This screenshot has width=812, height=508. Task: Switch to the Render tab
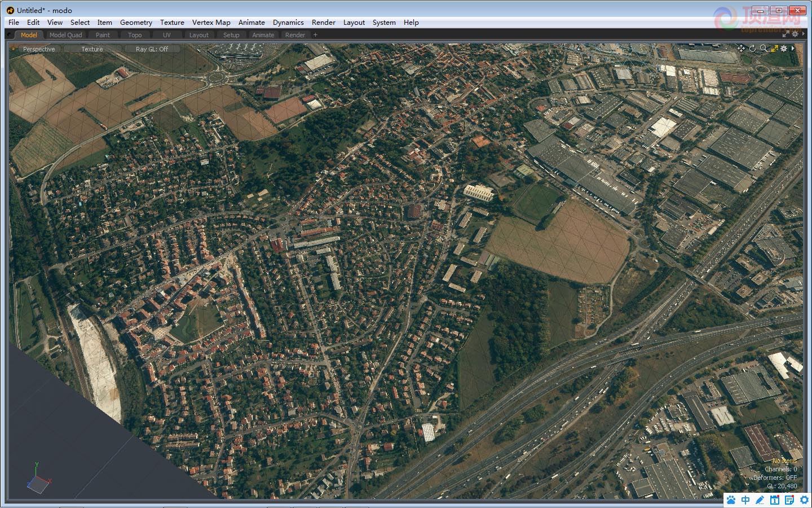(295, 35)
